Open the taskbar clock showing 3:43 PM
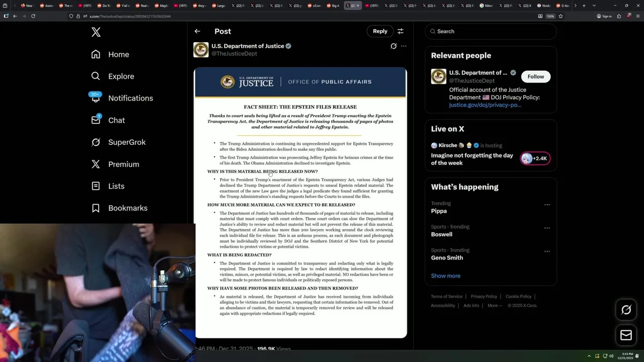The width and height of the screenshot is (644, 362). click(x=625, y=356)
